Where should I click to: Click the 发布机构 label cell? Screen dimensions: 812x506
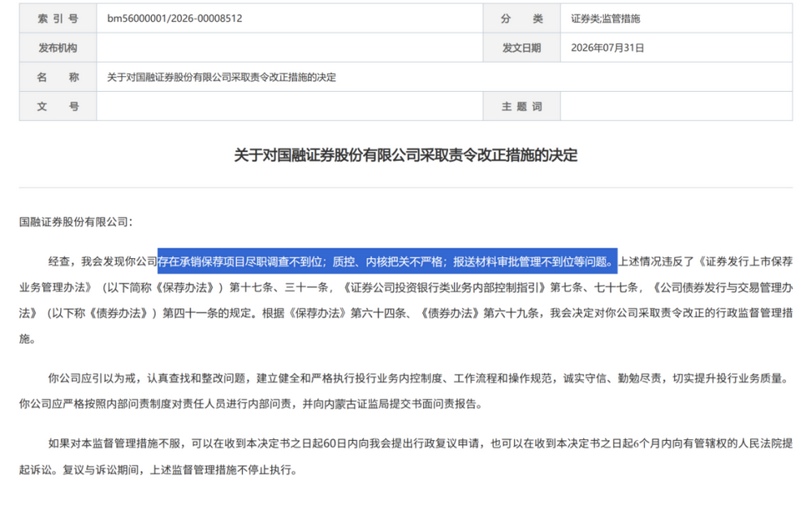pyautogui.click(x=58, y=48)
